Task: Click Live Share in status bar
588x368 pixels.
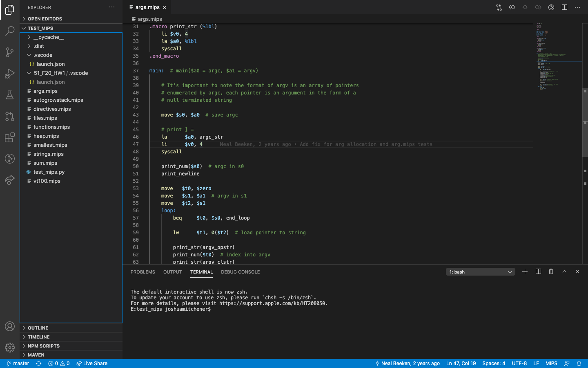Action: 92,364
